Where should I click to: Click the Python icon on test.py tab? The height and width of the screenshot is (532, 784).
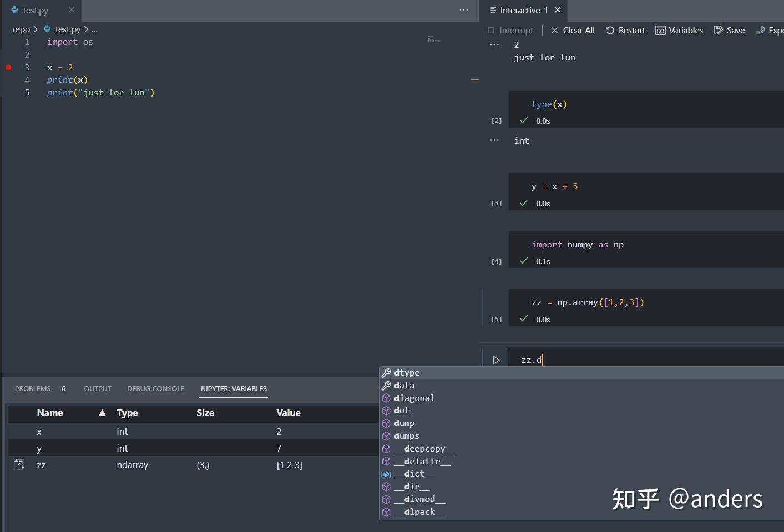[14, 9]
